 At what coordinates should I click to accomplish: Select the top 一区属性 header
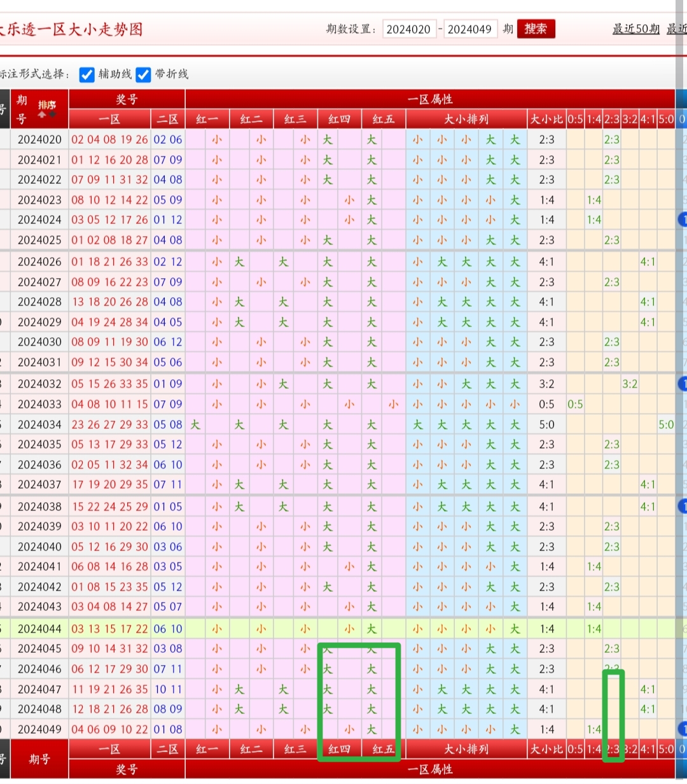click(429, 99)
